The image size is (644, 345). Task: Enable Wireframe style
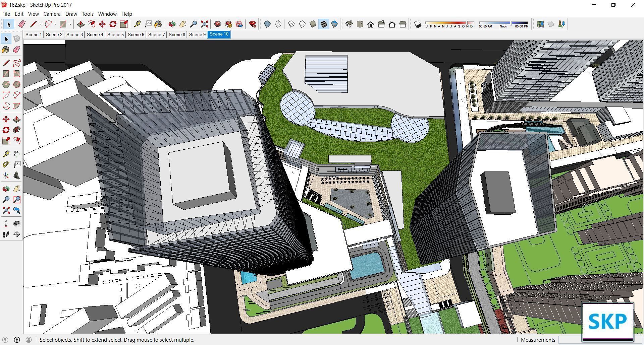click(x=291, y=24)
